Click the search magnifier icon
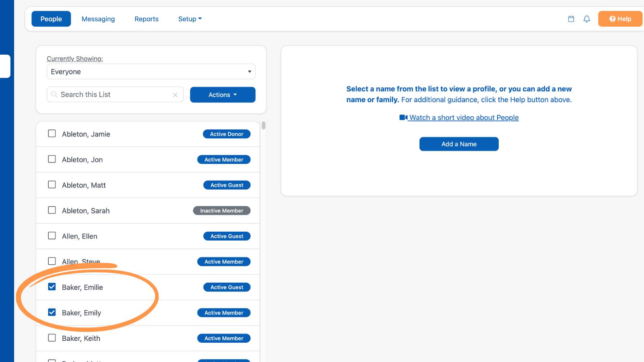Screen dimensions: 644x362 click(54, 95)
